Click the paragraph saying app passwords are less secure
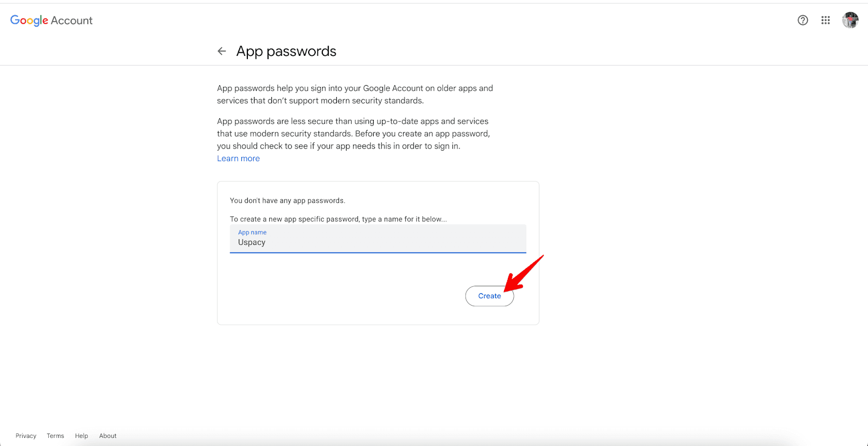The height and width of the screenshot is (446, 868). point(353,133)
